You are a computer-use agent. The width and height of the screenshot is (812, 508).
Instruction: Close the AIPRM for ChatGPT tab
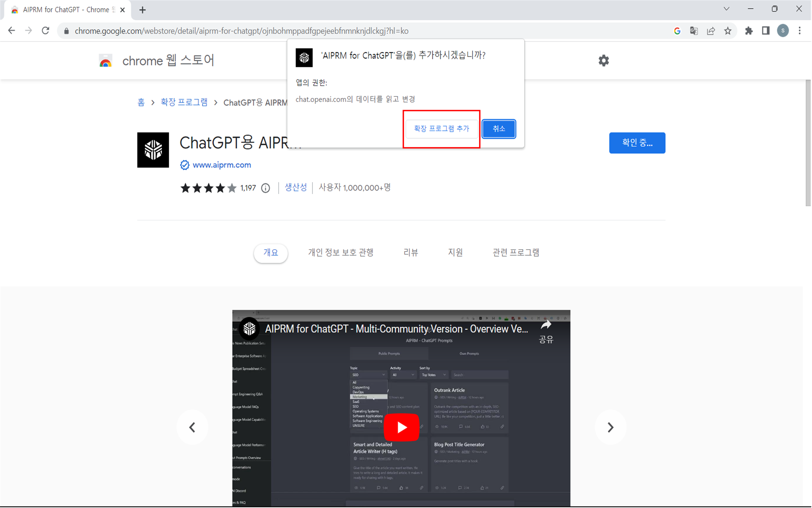click(122, 10)
